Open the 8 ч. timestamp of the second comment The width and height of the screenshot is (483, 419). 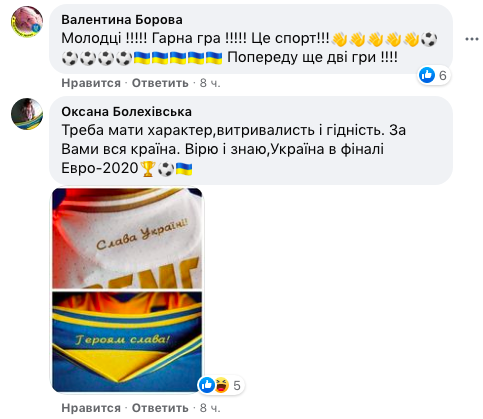click(x=210, y=408)
